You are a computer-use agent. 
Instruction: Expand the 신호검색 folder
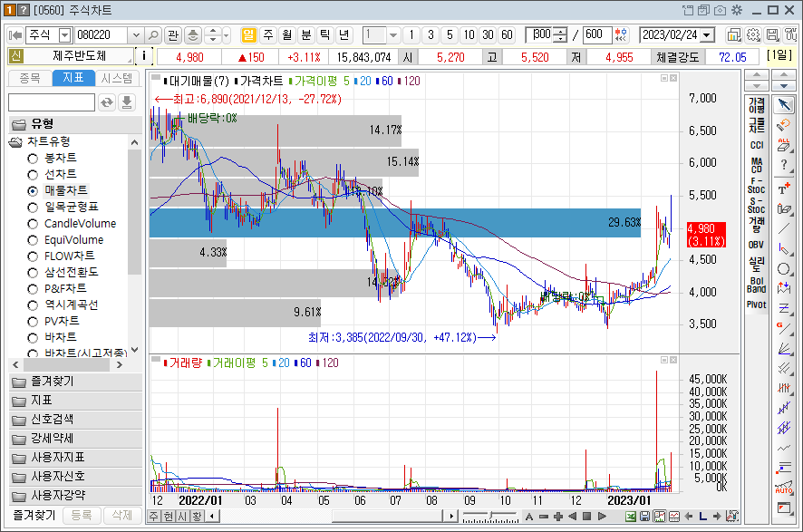pos(75,420)
